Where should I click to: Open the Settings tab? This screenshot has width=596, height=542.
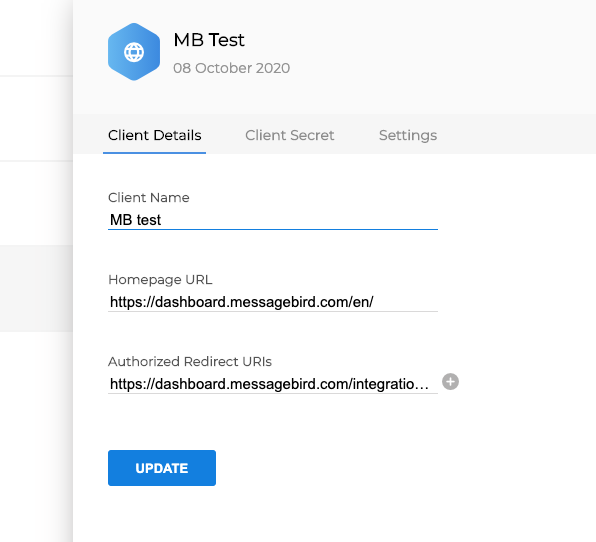pos(408,135)
